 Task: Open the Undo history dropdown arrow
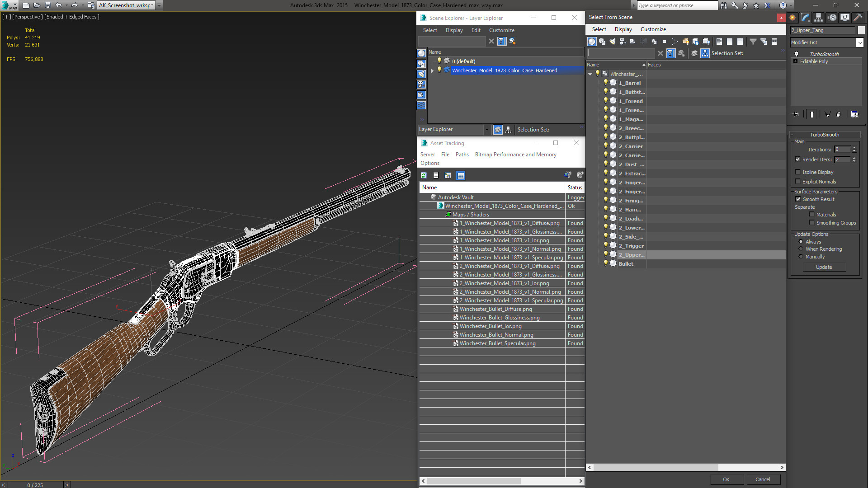pos(66,5)
